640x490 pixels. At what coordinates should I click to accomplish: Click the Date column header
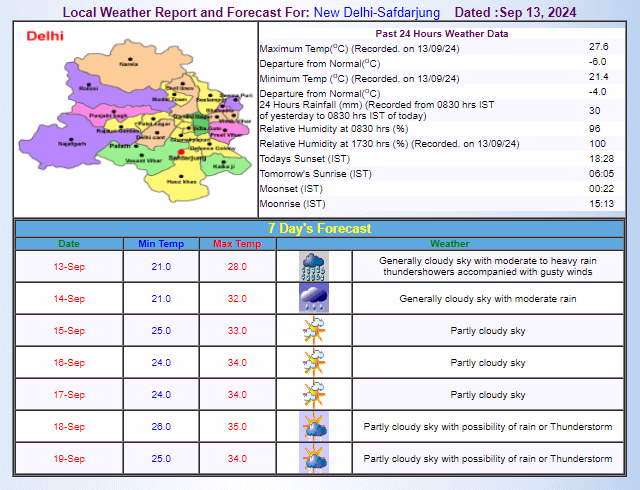[69, 244]
